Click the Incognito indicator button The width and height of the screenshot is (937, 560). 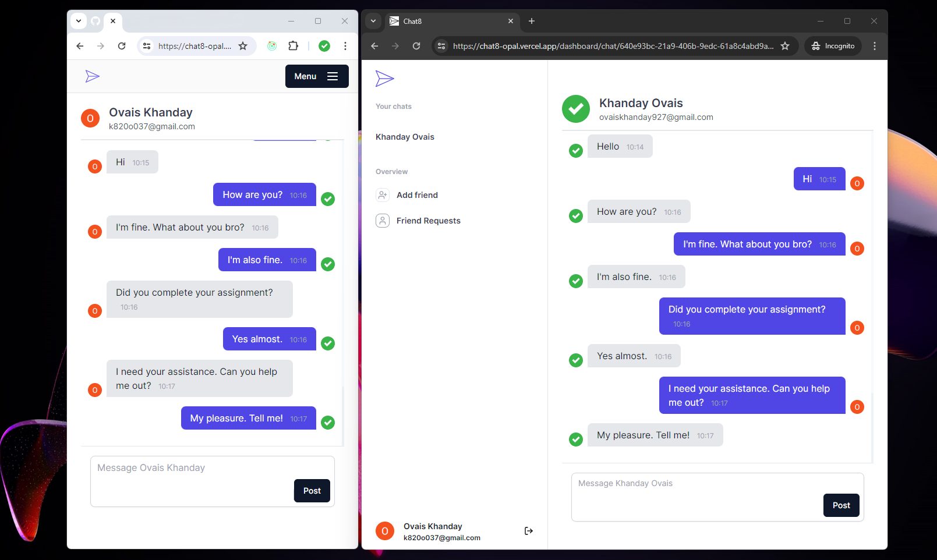pyautogui.click(x=833, y=46)
